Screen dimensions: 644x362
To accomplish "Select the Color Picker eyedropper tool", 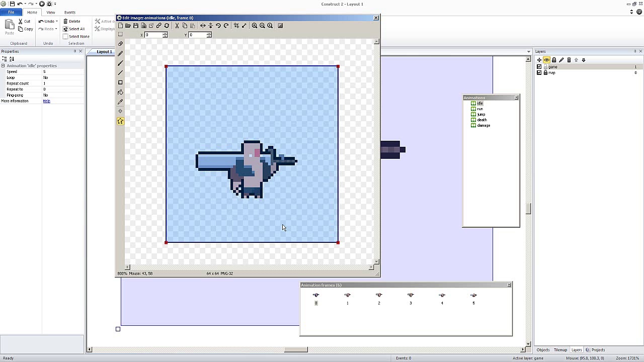I will pos(120,102).
